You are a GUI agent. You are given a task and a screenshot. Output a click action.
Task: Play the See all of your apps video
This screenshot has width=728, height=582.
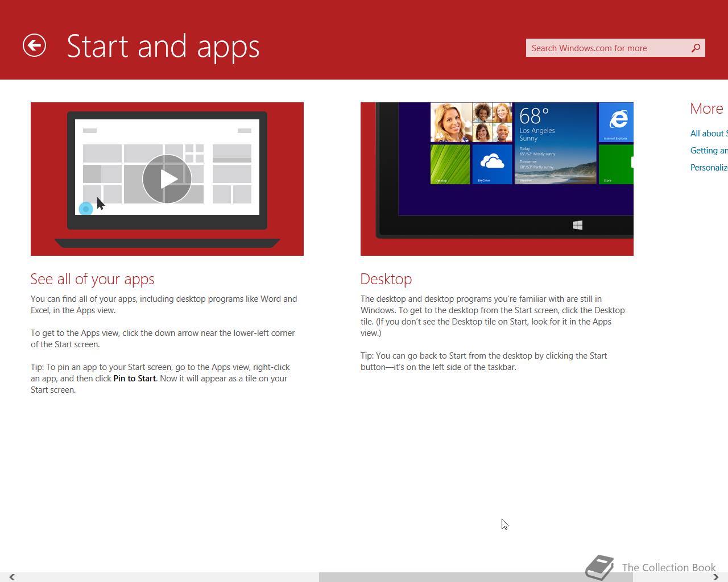167,179
